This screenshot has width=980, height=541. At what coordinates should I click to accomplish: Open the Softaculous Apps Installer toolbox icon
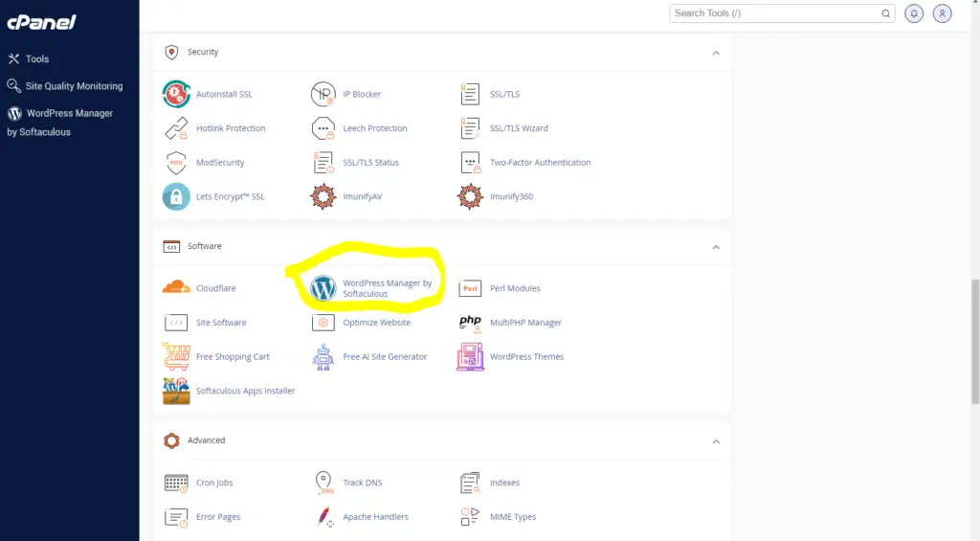point(176,391)
